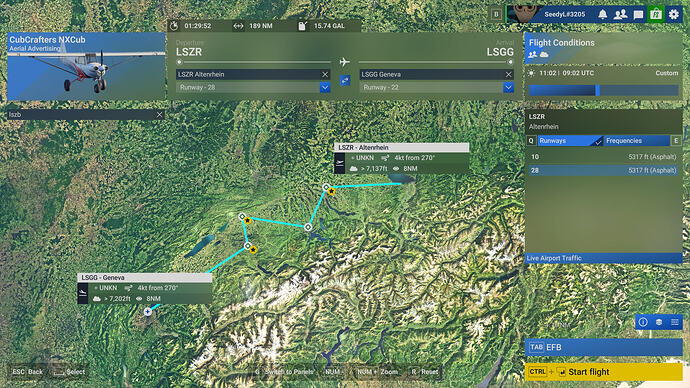
Task: Expand the Runway - 28 departure dropdown
Action: coord(325,87)
